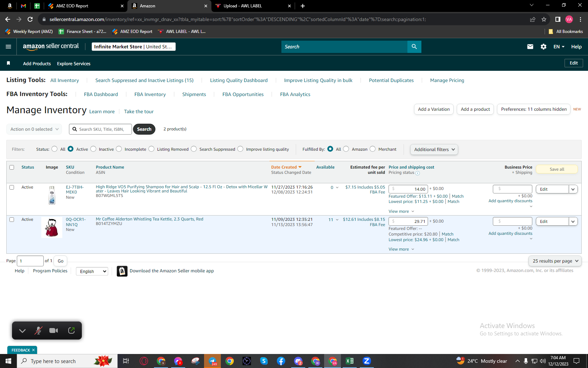The width and height of the screenshot is (588, 368).
Task: Go back using the browser back arrow
Action: (8, 19)
